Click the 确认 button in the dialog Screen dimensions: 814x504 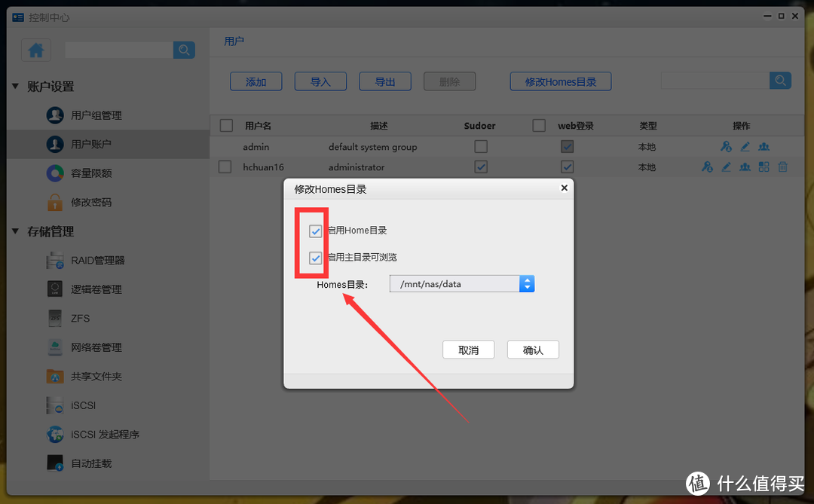(x=533, y=349)
